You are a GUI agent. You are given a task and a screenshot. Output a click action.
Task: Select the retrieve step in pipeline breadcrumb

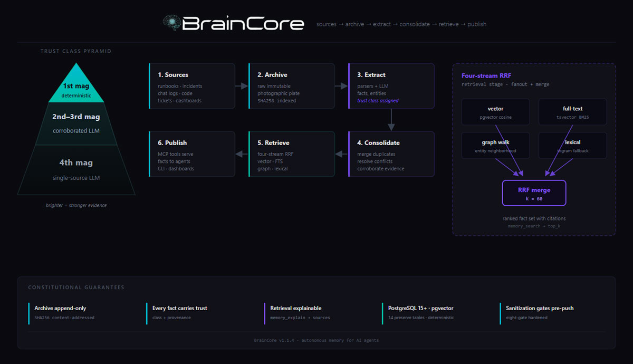click(448, 24)
